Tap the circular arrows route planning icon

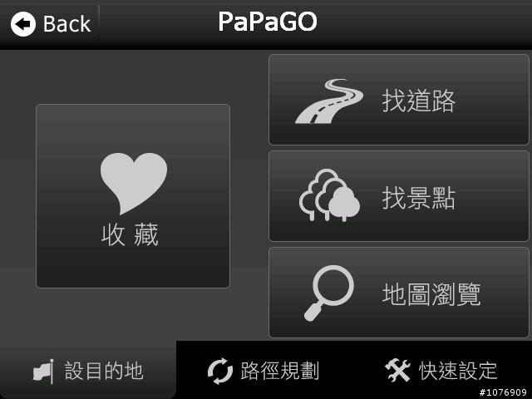(x=220, y=372)
